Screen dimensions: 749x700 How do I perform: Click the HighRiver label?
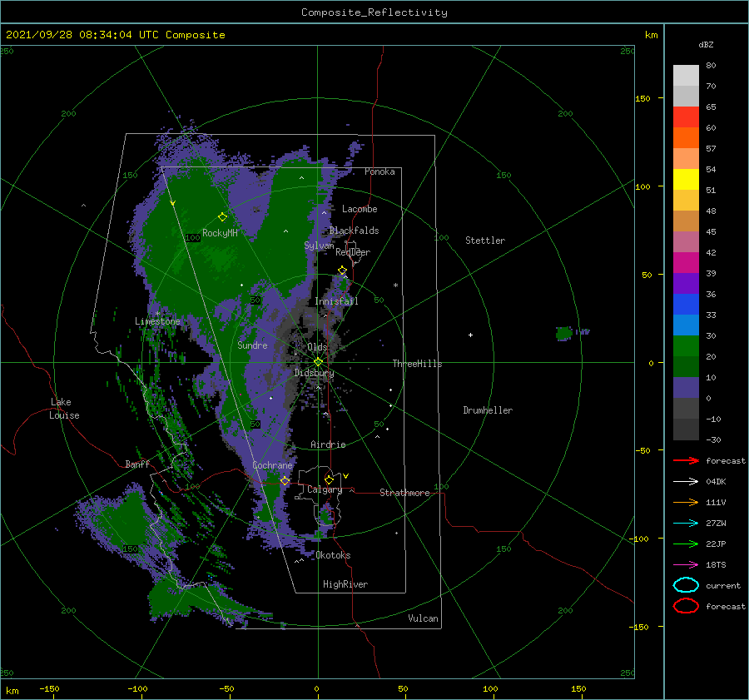pyautogui.click(x=345, y=584)
